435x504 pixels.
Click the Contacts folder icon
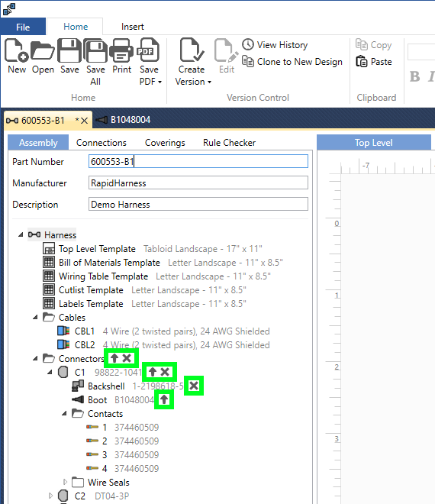tap(78, 413)
